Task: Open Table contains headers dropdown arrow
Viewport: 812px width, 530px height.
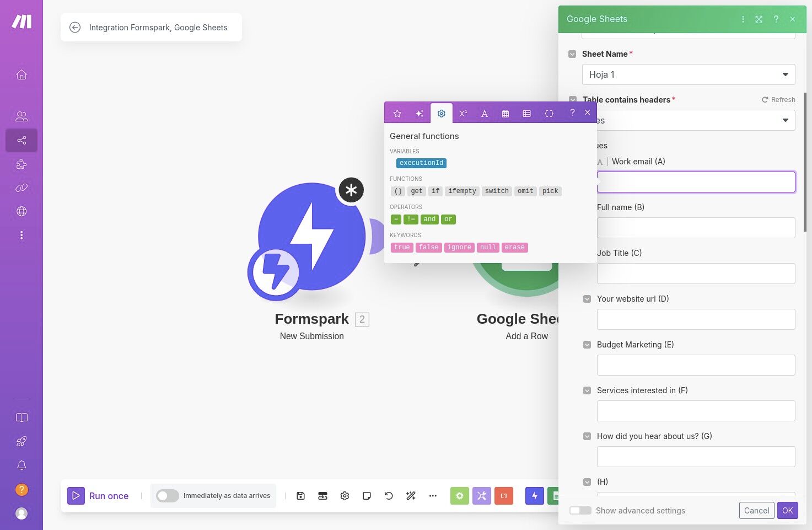Action: pos(786,120)
